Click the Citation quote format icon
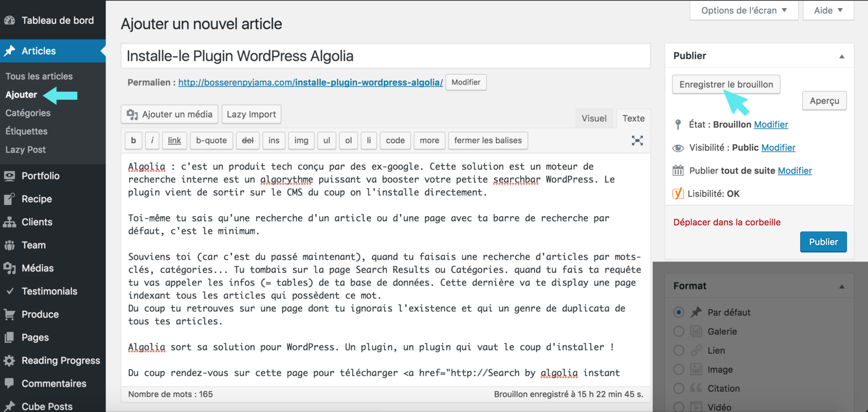The height and width of the screenshot is (412, 868). point(696,389)
